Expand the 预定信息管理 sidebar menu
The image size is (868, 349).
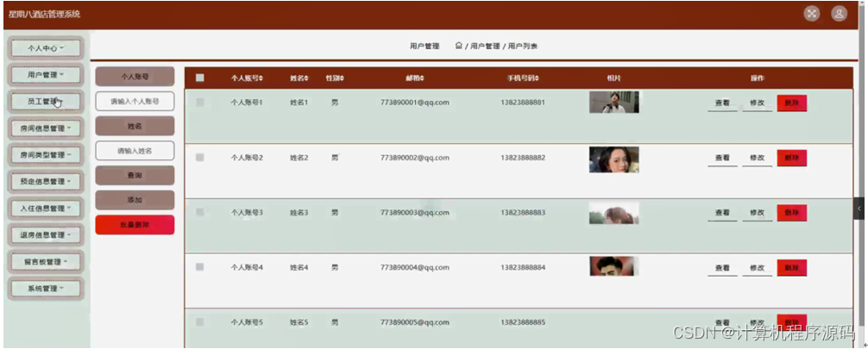(x=46, y=182)
